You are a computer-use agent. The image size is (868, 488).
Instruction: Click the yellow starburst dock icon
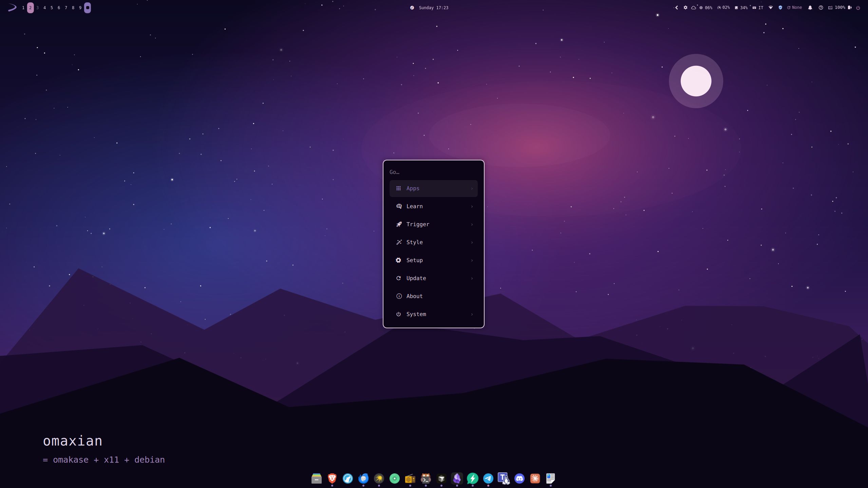[379, 478]
